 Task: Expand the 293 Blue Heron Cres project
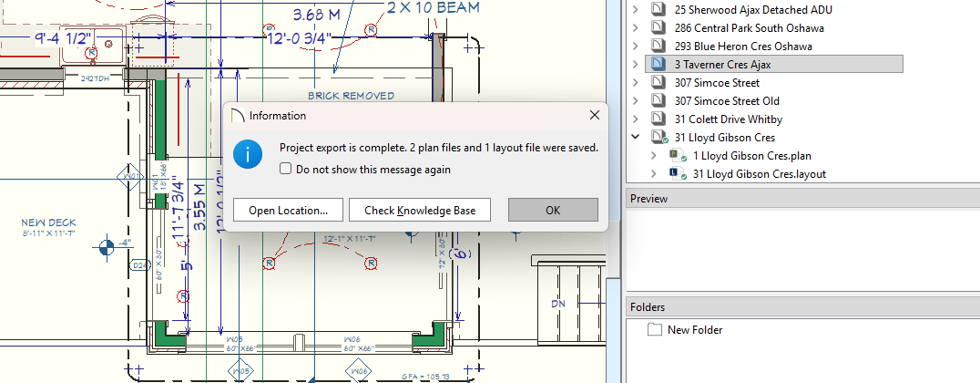635,47
